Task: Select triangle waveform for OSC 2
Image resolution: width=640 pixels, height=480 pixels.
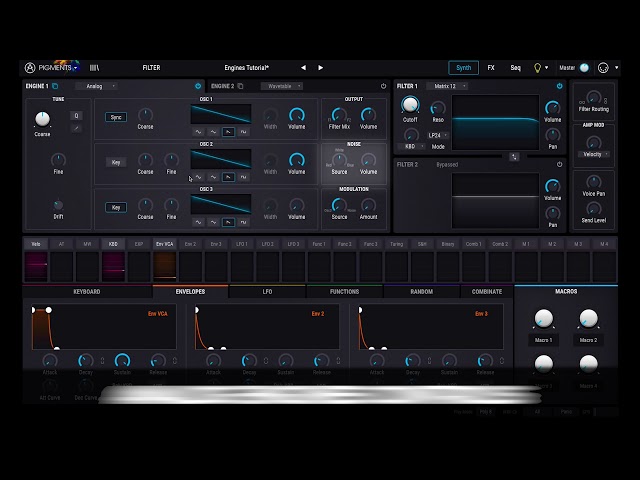Action: click(213, 177)
